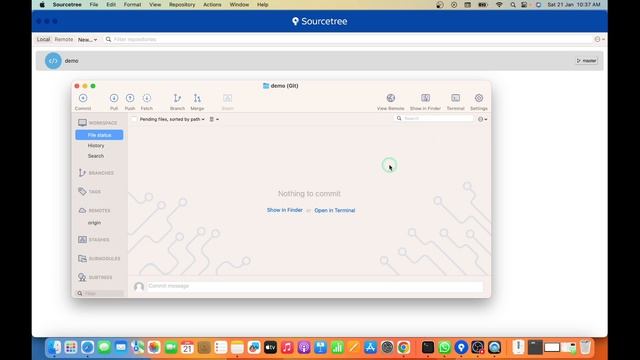Viewport: 640px width, 360px height.
Task: Click the Stashes sidebar icon
Action: point(82,240)
